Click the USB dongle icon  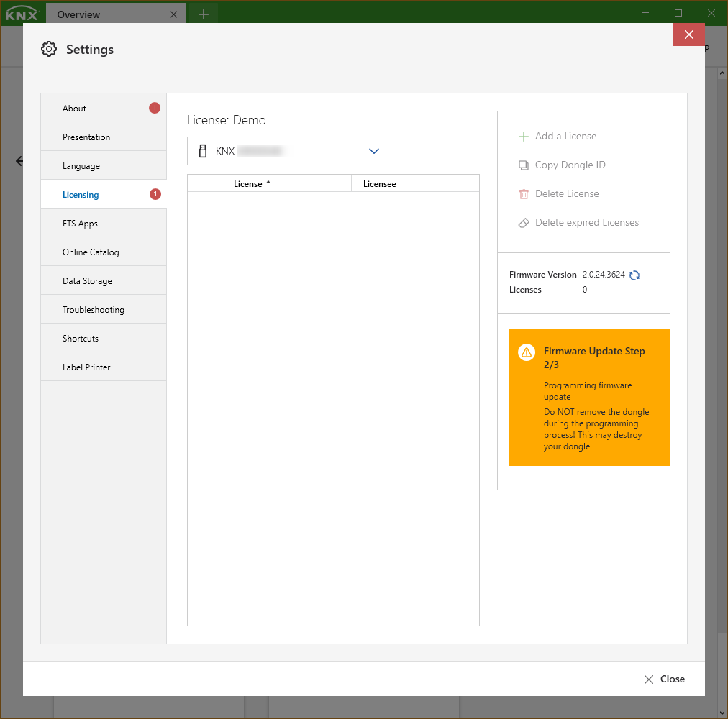tap(203, 151)
